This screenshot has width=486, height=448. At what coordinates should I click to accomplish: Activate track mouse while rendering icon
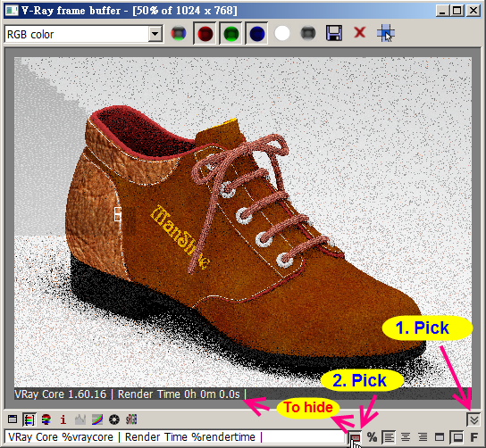point(386,33)
